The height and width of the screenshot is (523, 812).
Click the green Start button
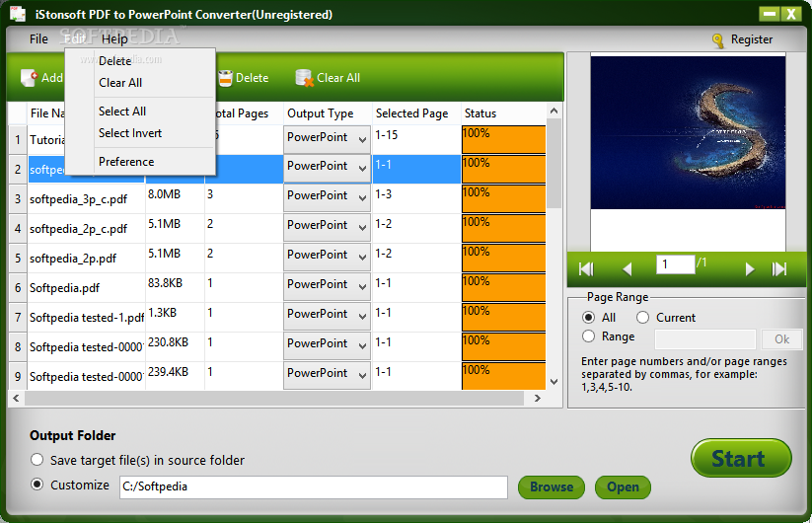click(x=741, y=458)
